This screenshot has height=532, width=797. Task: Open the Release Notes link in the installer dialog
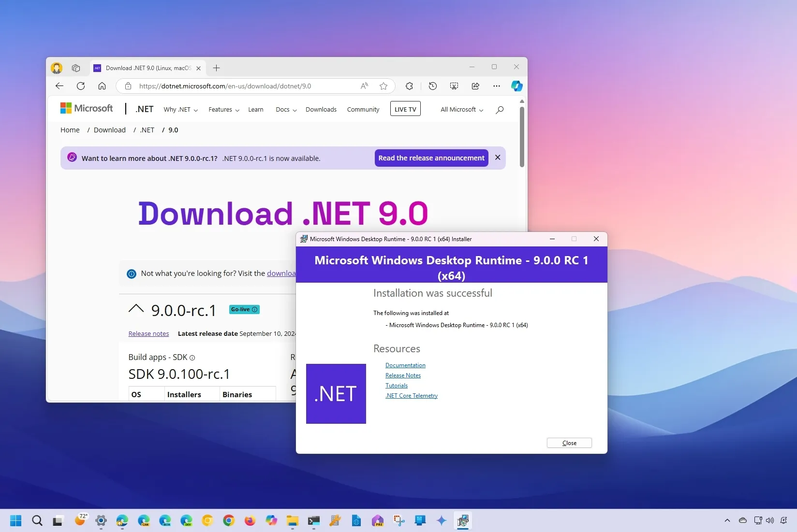(x=403, y=375)
